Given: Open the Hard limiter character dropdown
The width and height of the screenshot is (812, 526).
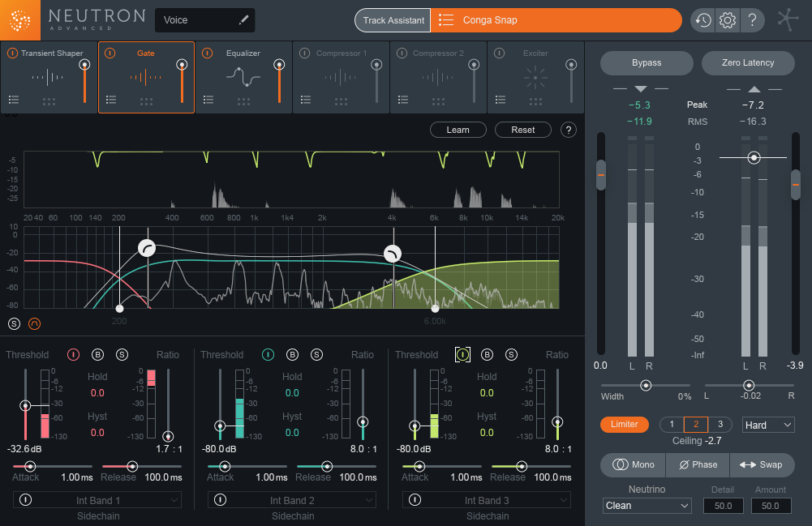Looking at the screenshot, I should pyautogui.click(x=768, y=425).
